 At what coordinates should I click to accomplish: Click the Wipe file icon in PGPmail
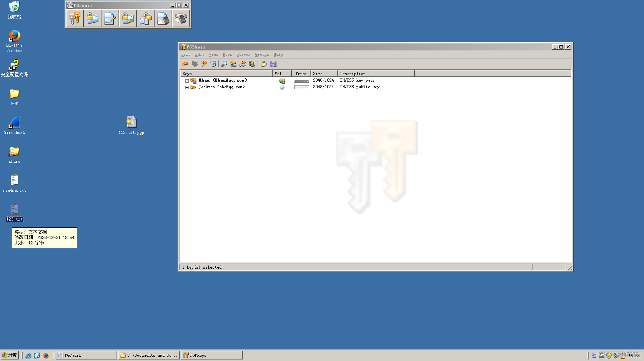click(163, 18)
